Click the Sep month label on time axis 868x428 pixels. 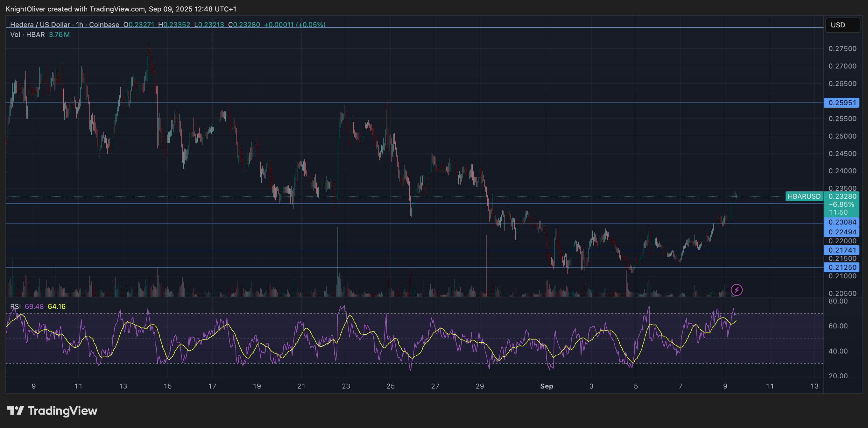coord(547,386)
